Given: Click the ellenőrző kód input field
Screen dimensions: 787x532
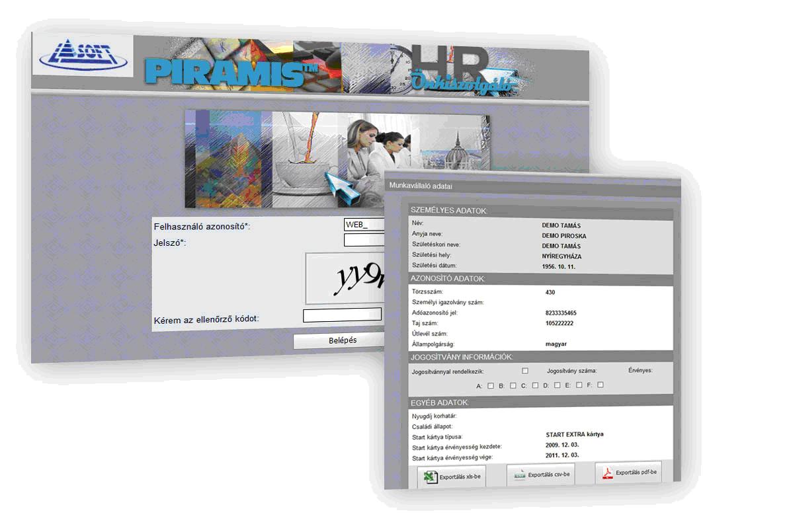Looking at the screenshot, I should pos(343,315).
